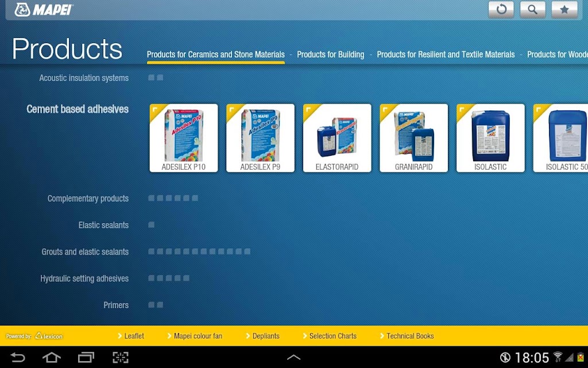Click the battery status icon
588x368 pixels.
coord(581,357)
